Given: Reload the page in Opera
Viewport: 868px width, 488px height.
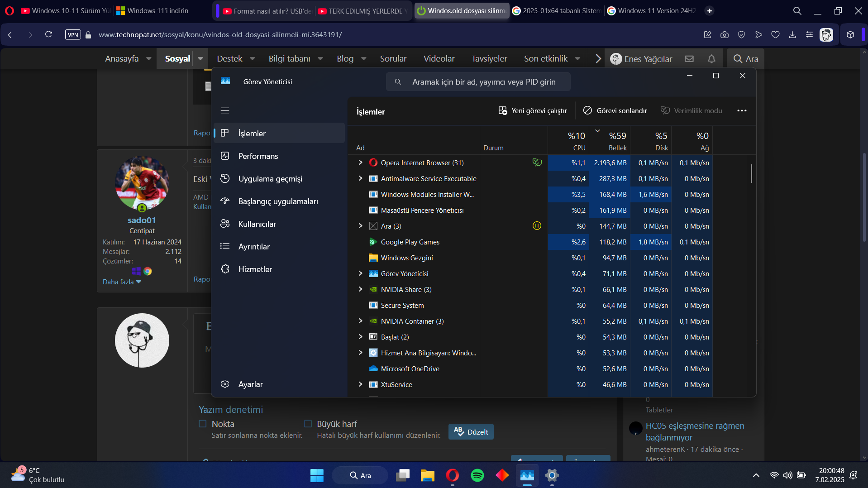Looking at the screenshot, I should tap(49, 34).
